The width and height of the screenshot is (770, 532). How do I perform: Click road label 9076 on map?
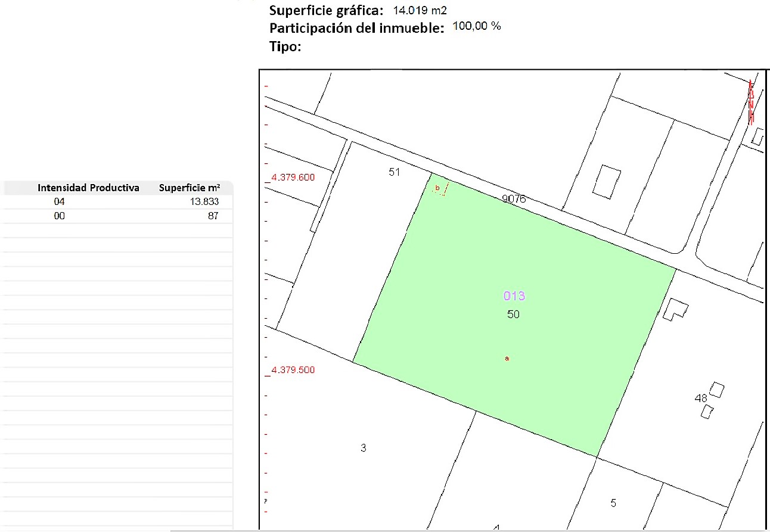(514, 199)
